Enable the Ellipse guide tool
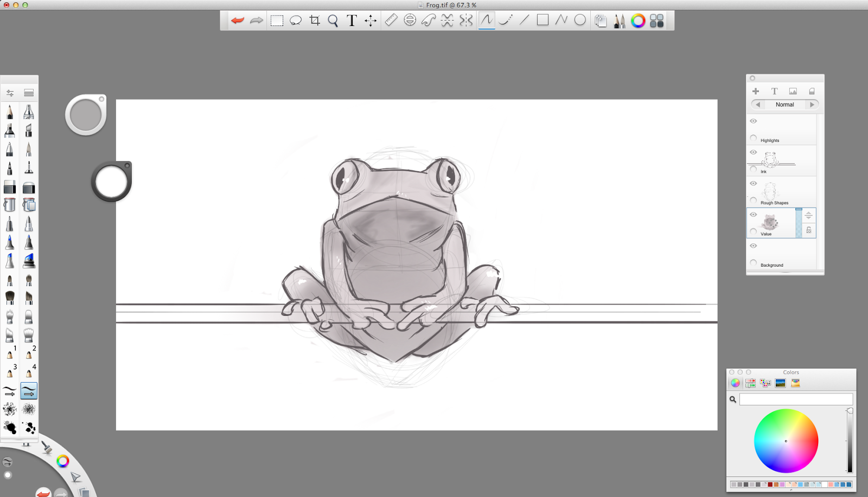The width and height of the screenshot is (868, 497). coord(410,20)
